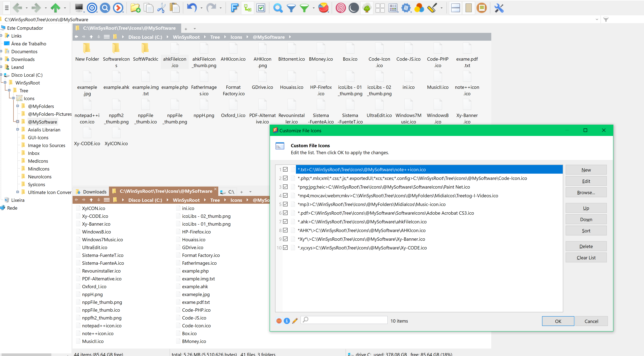Click the pencil icon in dialog footer

pos(295,321)
